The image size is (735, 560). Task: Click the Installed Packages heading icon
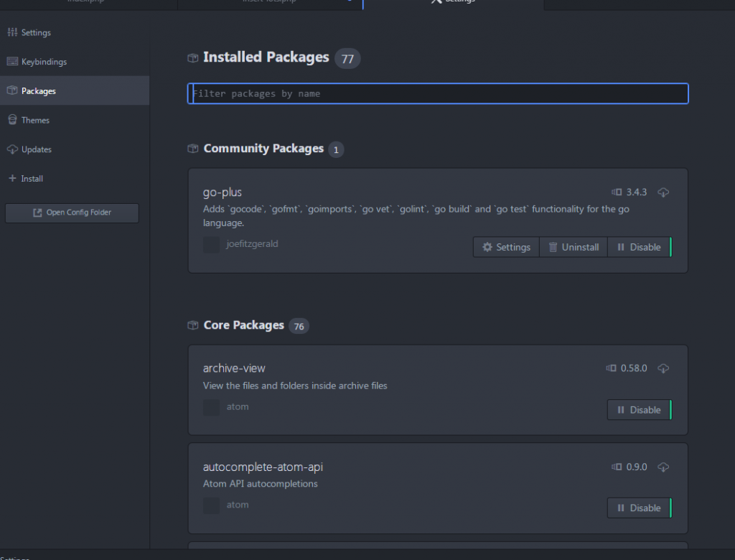click(192, 57)
